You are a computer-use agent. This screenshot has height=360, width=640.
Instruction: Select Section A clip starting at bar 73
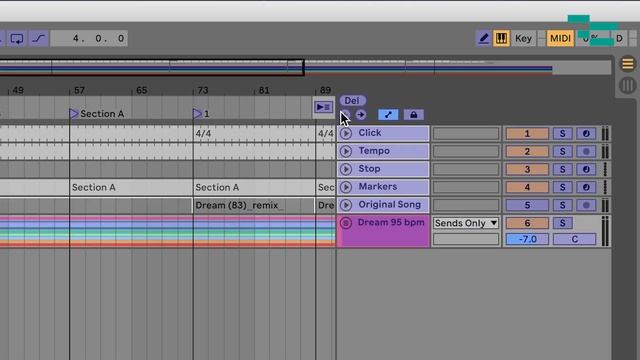click(x=254, y=187)
